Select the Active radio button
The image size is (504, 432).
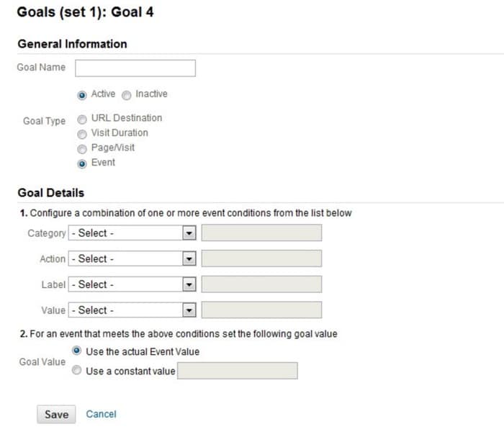(x=82, y=95)
